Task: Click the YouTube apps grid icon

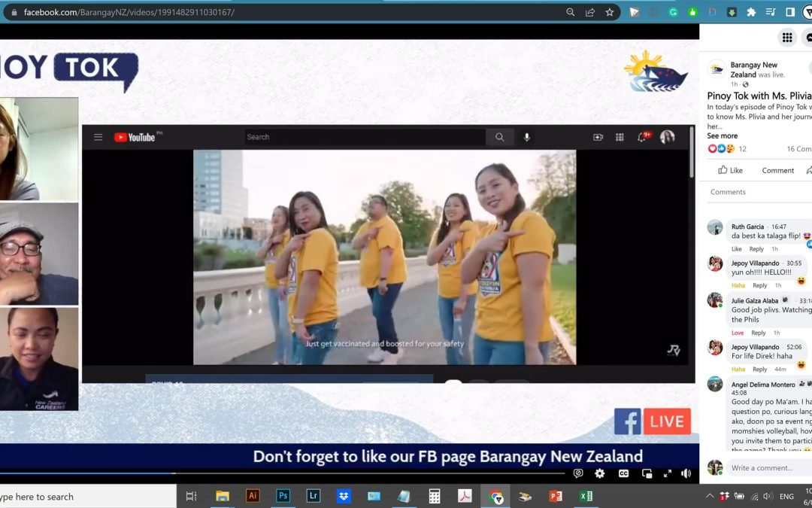Action: pyautogui.click(x=619, y=137)
